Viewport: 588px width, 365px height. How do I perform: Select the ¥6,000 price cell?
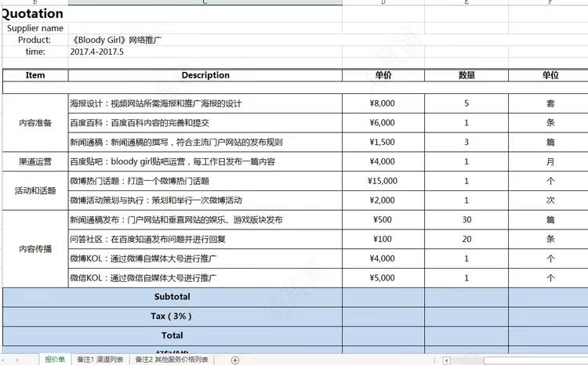[383, 123]
